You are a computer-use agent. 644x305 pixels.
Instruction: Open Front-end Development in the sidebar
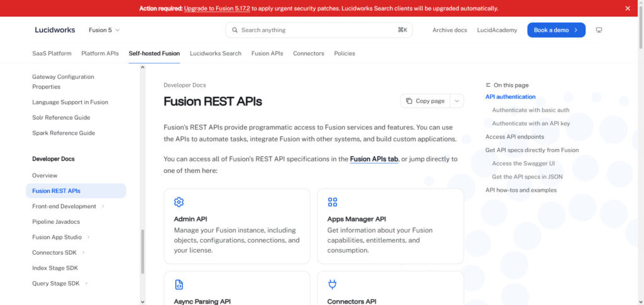(64, 206)
